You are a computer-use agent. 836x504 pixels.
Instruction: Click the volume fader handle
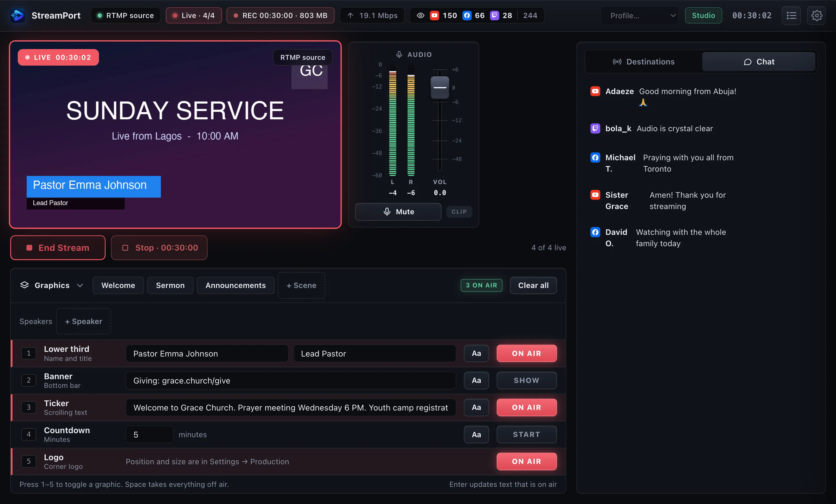pos(440,87)
